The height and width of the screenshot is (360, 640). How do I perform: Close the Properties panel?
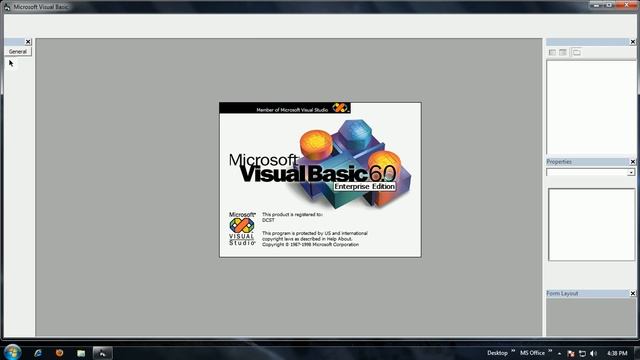coord(633,162)
